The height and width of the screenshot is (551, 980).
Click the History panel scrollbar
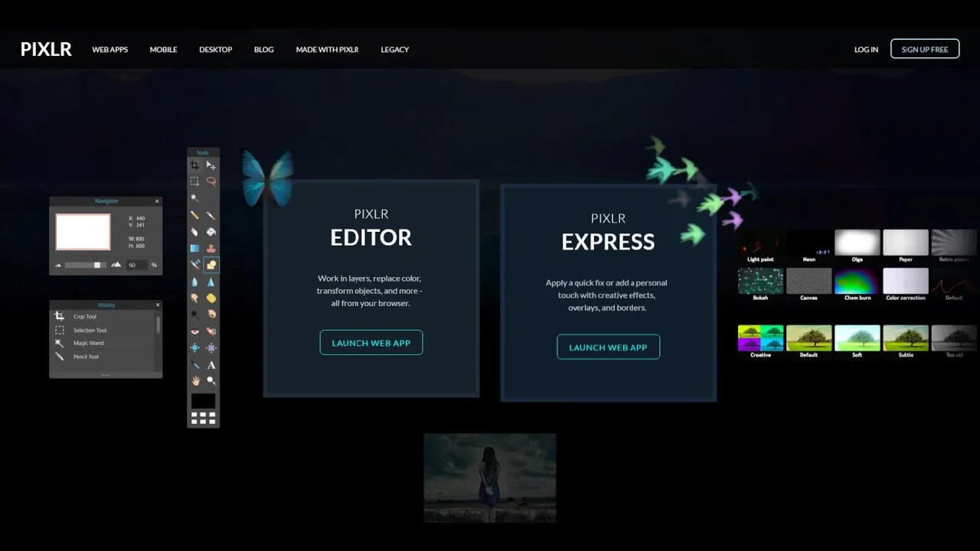[158, 325]
